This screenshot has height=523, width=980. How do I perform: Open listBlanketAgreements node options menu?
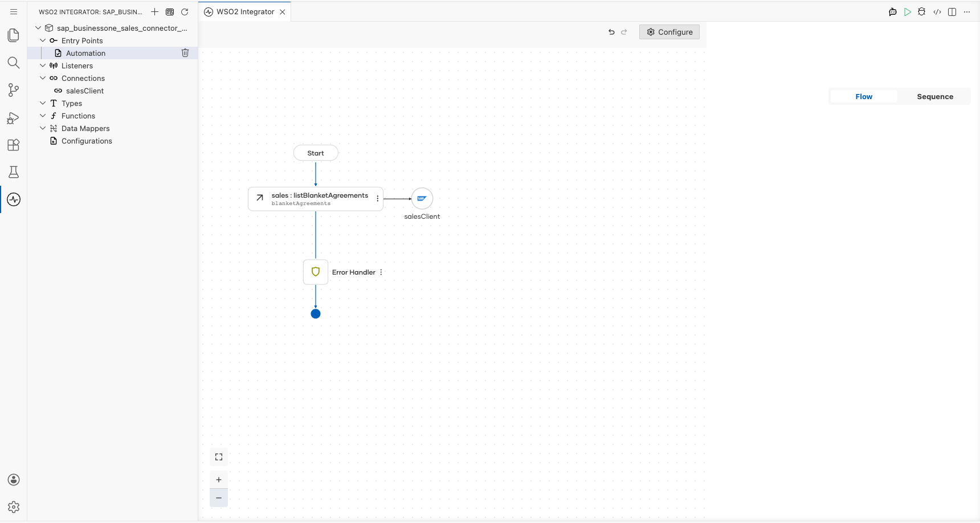click(x=378, y=199)
